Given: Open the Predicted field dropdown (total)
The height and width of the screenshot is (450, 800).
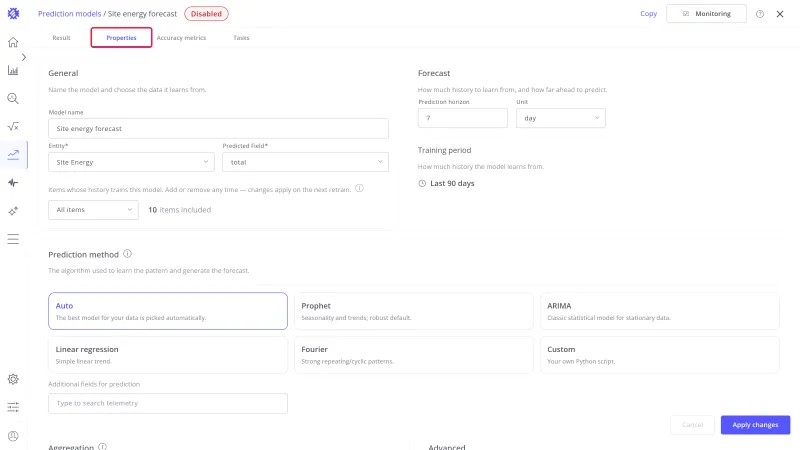Looking at the screenshot, I should click(x=305, y=162).
